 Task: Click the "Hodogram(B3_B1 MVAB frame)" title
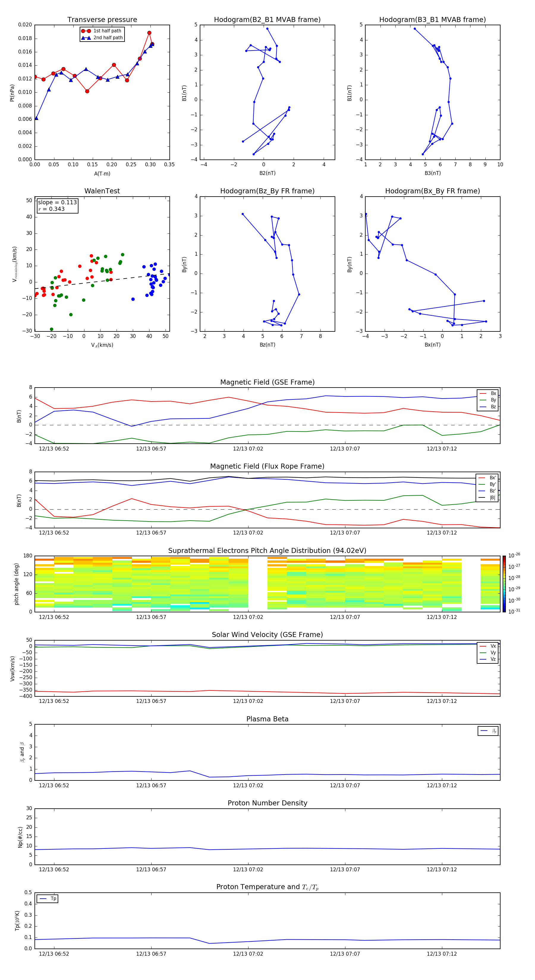[x=432, y=20]
